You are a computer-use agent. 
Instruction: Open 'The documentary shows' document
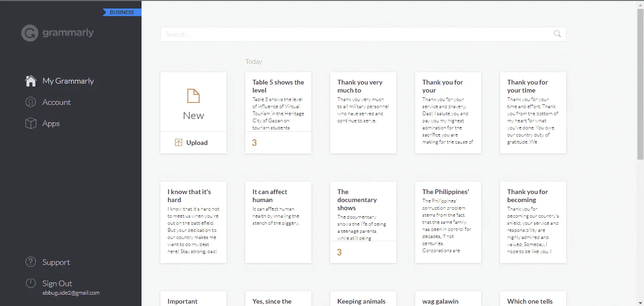click(x=363, y=222)
